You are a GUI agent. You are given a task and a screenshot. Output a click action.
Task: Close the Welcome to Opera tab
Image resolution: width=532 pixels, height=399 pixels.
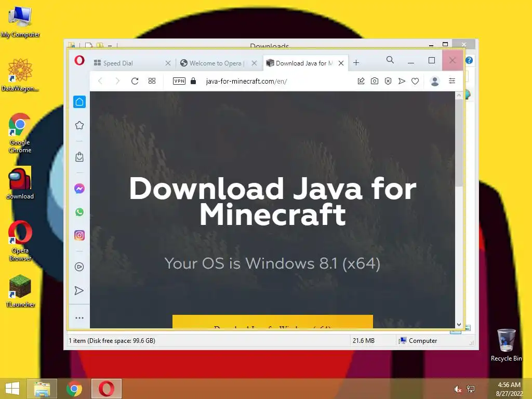coord(255,63)
